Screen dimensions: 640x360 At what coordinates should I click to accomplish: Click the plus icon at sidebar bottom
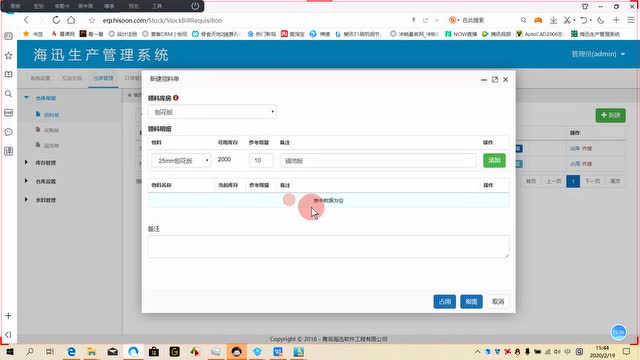click(x=9, y=316)
